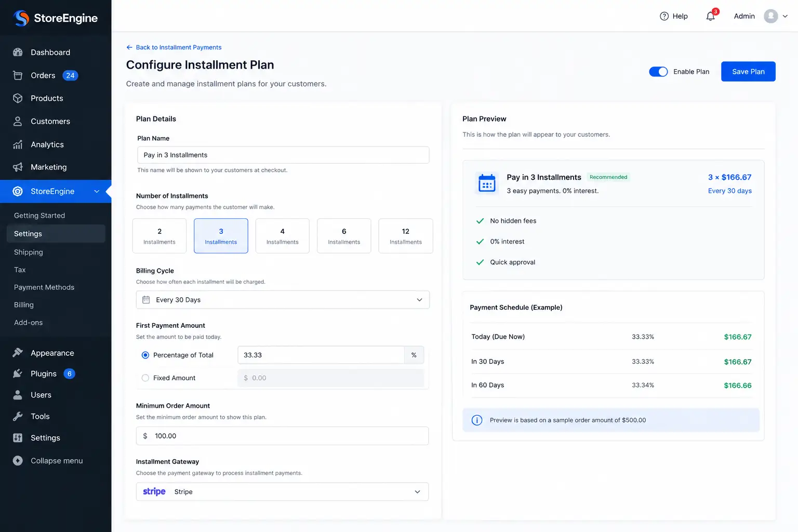The image size is (798, 532).
Task: Click the Today (Due Now) schedule row
Action: coord(611,337)
